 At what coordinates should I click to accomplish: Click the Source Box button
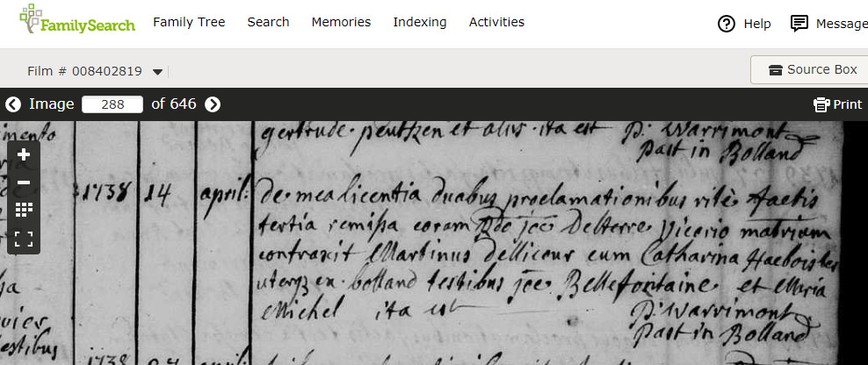pyautogui.click(x=810, y=69)
